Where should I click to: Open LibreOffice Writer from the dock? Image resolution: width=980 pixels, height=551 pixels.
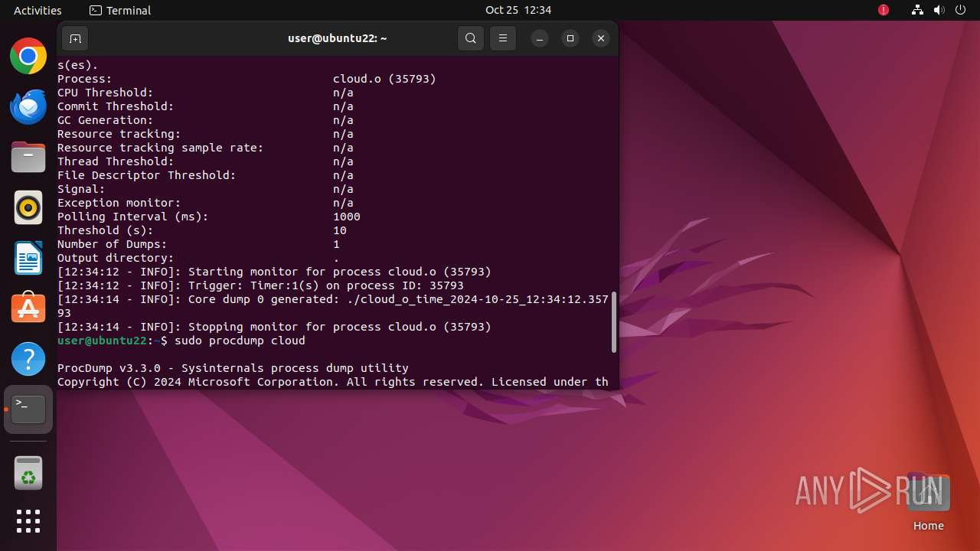[x=28, y=258]
